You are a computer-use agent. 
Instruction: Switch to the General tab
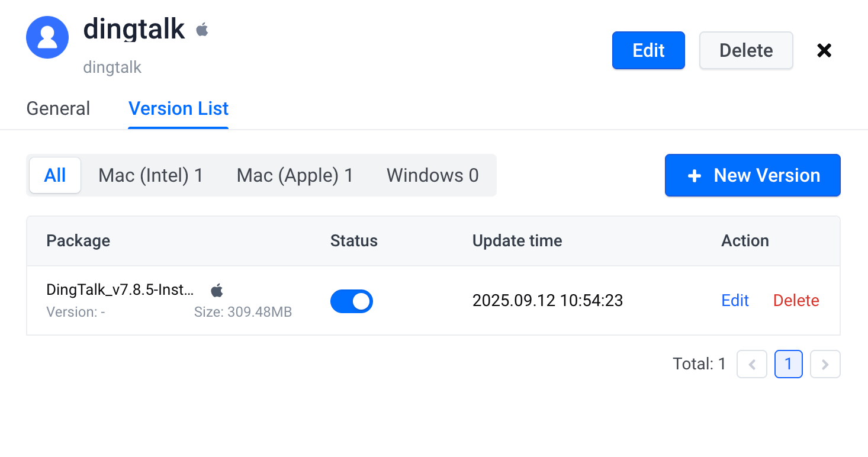(x=59, y=108)
